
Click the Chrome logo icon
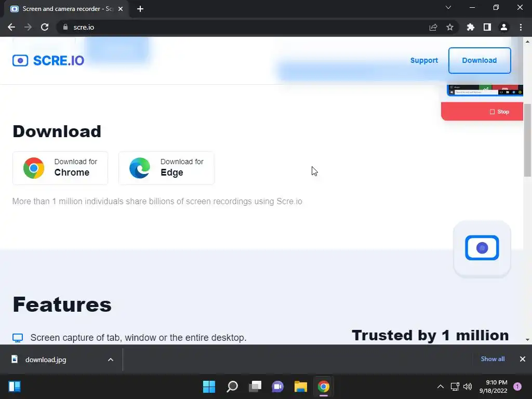(34, 168)
